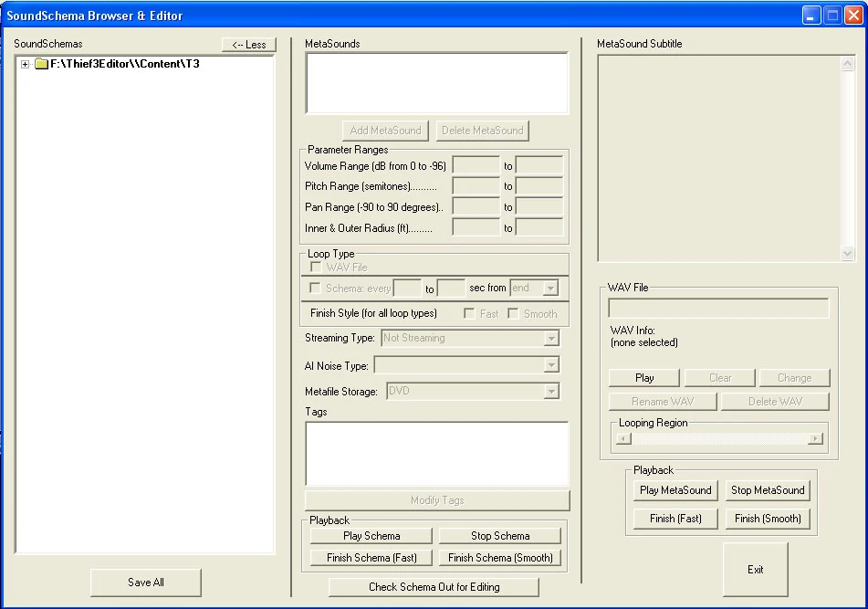Click the 'Schema: every' start seconds field
Image resolution: width=868 pixels, height=609 pixels.
coord(407,289)
